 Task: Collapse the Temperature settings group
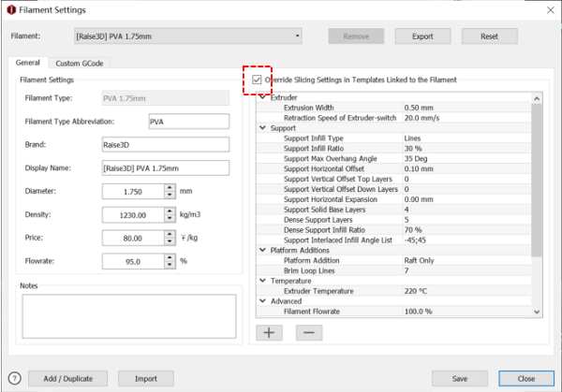pyautogui.click(x=262, y=280)
